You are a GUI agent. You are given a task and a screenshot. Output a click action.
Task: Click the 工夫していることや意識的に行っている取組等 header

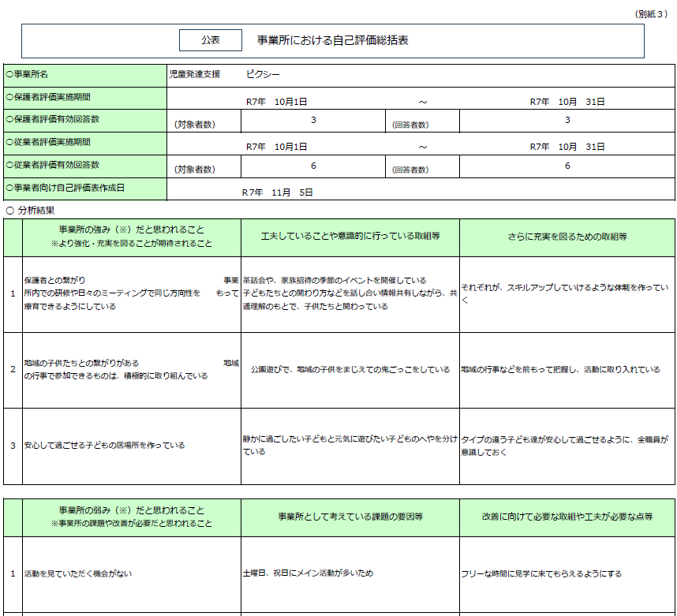tap(350, 237)
